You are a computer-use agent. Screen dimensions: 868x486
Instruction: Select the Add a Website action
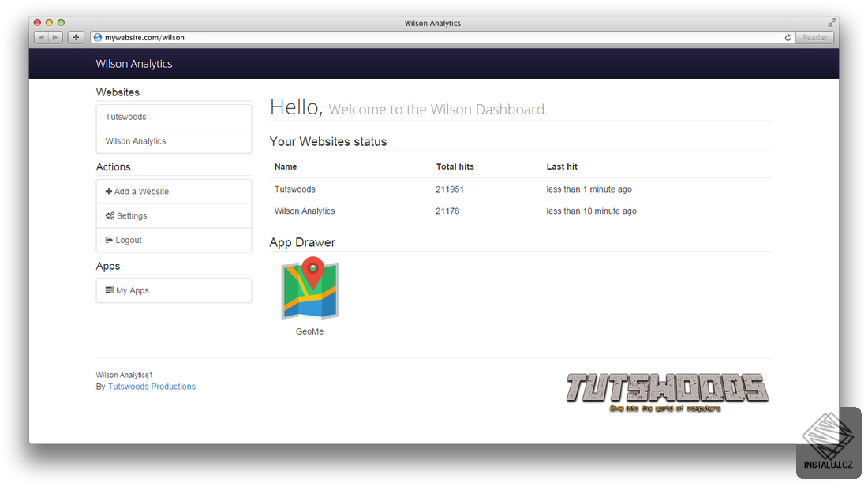pos(174,192)
